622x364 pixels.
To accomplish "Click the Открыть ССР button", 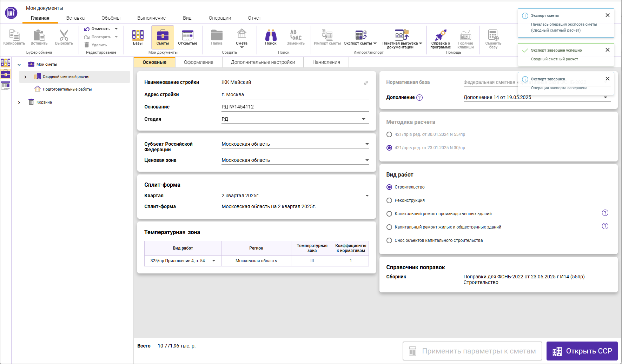I will 582,351.
